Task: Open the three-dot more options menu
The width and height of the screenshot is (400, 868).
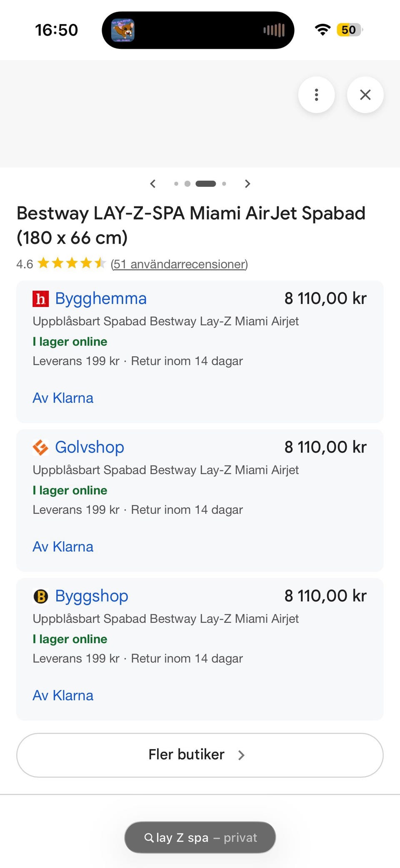Action: coord(316,95)
